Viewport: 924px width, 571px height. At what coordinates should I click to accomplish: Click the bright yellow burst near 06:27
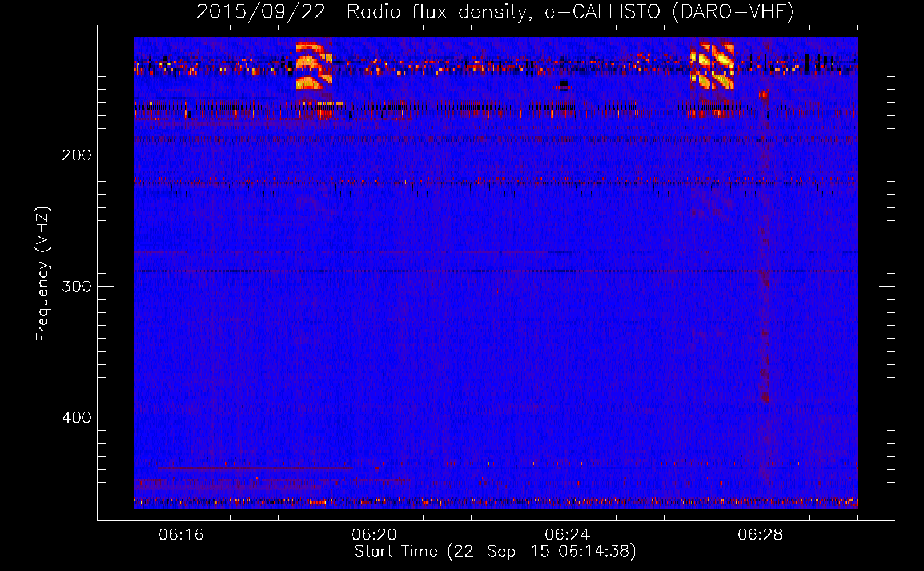pos(712,66)
